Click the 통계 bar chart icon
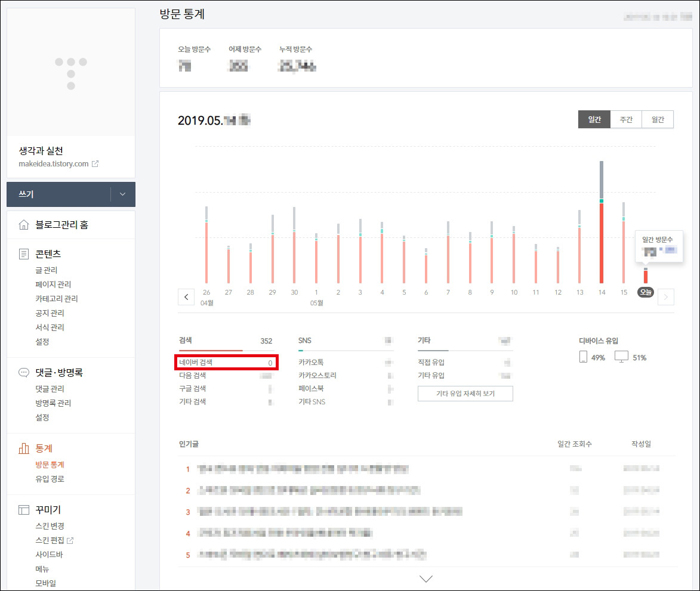700x591 pixels. [x=24, y=448]
